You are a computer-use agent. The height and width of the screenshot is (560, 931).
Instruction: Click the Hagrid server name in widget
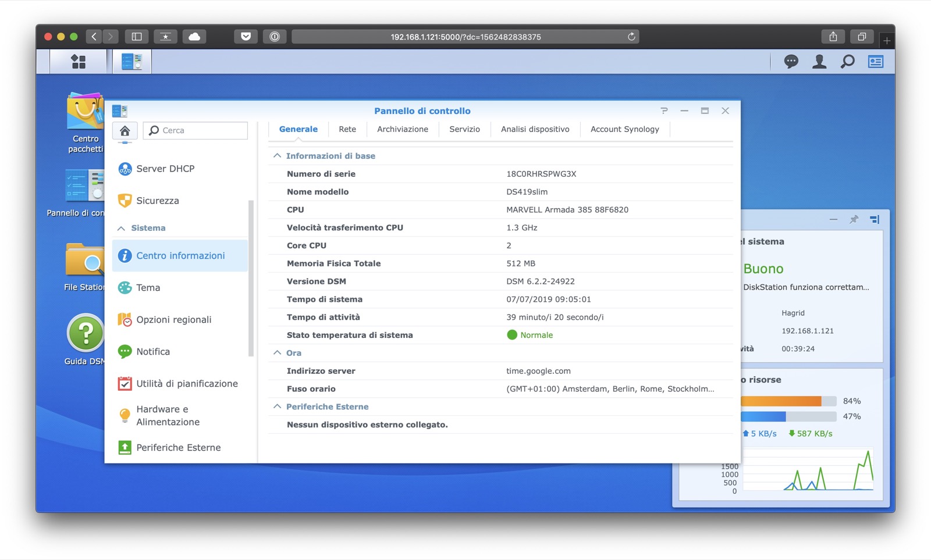click(x=793, y=313)
